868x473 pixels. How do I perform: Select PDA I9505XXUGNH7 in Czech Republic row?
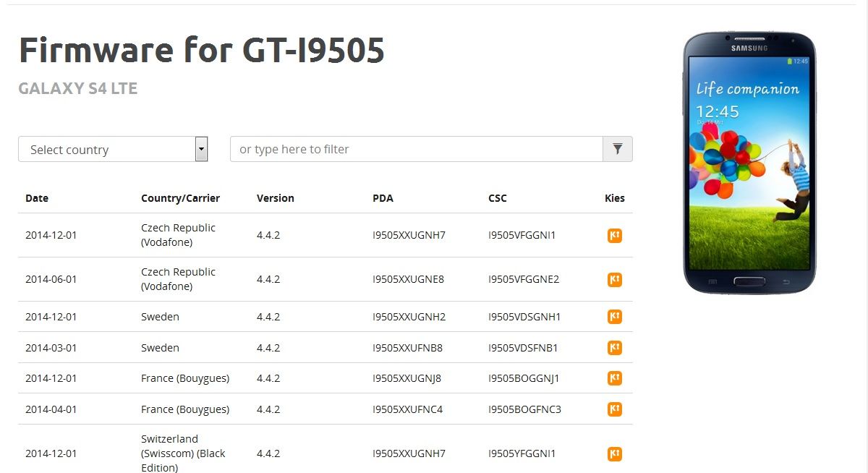point(409,235)
